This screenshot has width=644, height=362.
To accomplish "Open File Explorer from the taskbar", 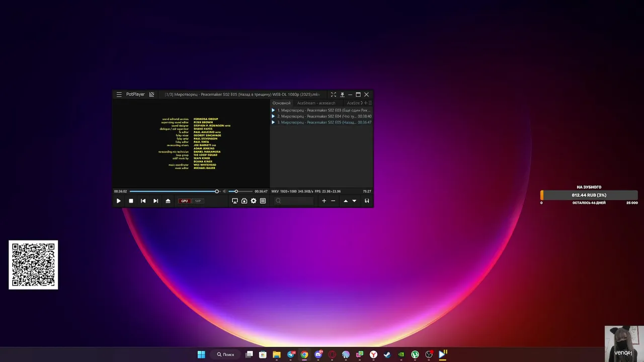I will (277, 354).
